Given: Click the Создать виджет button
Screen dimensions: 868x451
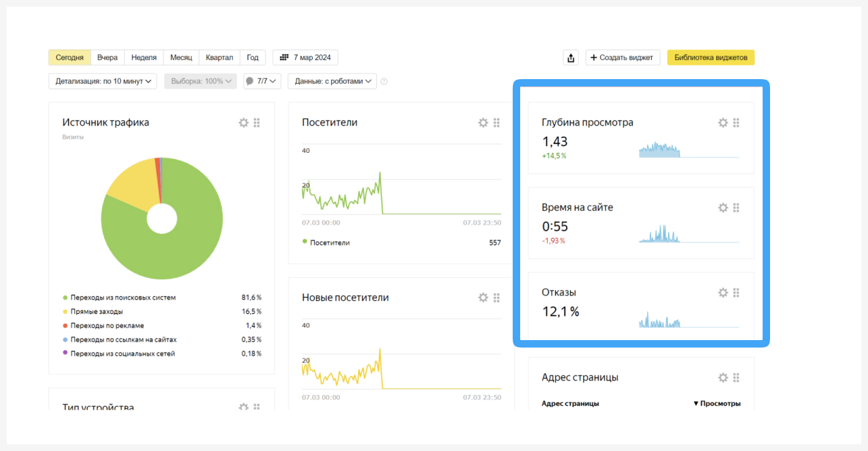Looking at the screenshot, I should [x=623, y=57].
